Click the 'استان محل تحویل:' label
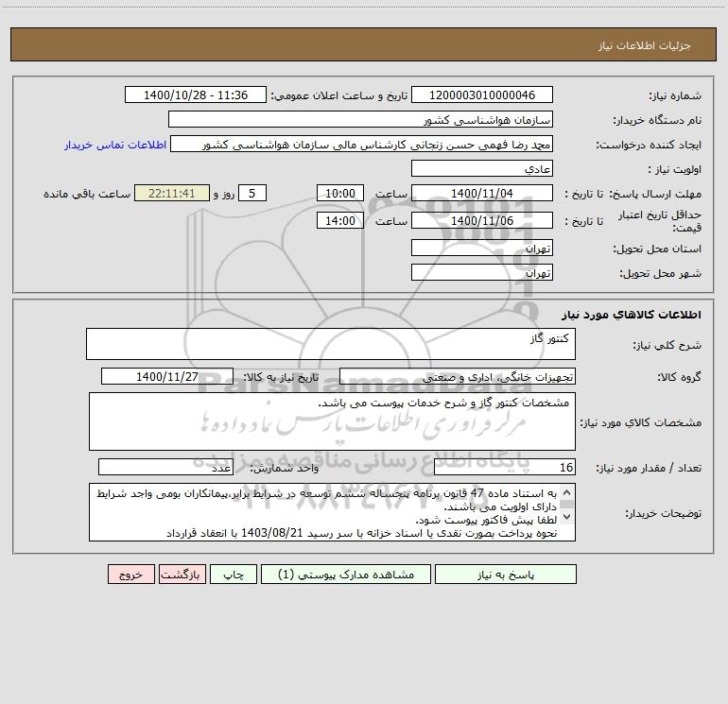 coord(657,249)
